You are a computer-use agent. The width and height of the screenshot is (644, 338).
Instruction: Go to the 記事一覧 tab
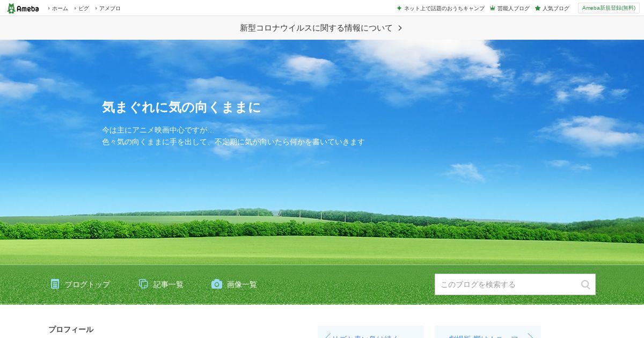(x=162, y=284)
